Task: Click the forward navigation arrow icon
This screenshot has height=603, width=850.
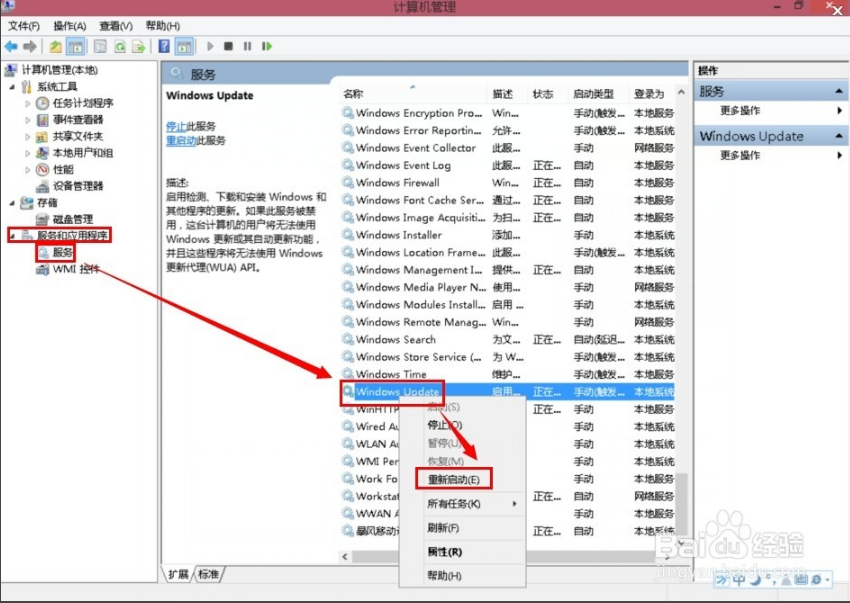Action: click(x=28, y=46)
